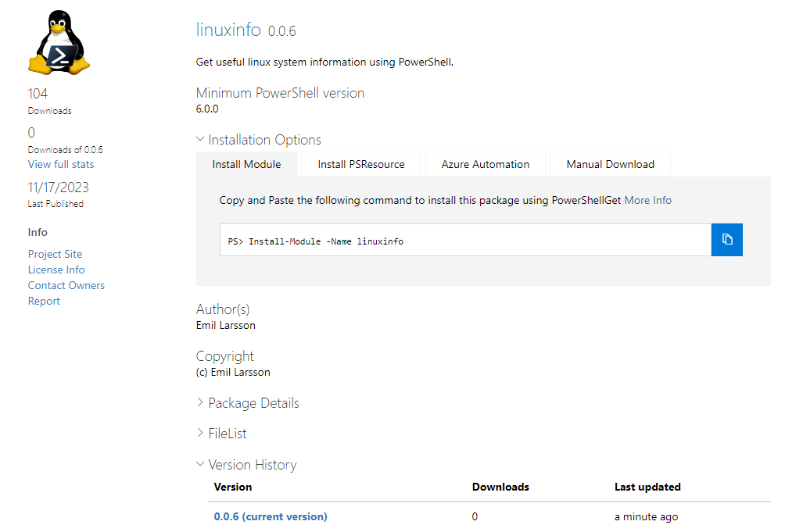Screen dimensions: 803x532
Task: Click the Report link
Action: (44, 302)
